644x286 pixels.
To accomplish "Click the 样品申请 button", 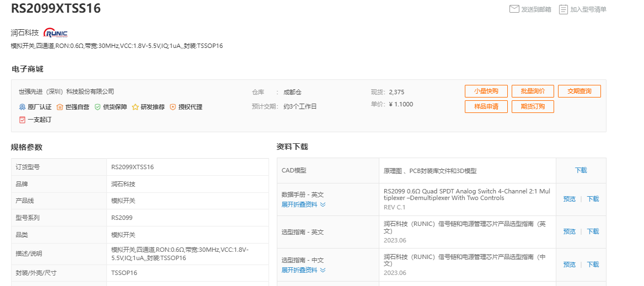I will click(x=486, y=107).
